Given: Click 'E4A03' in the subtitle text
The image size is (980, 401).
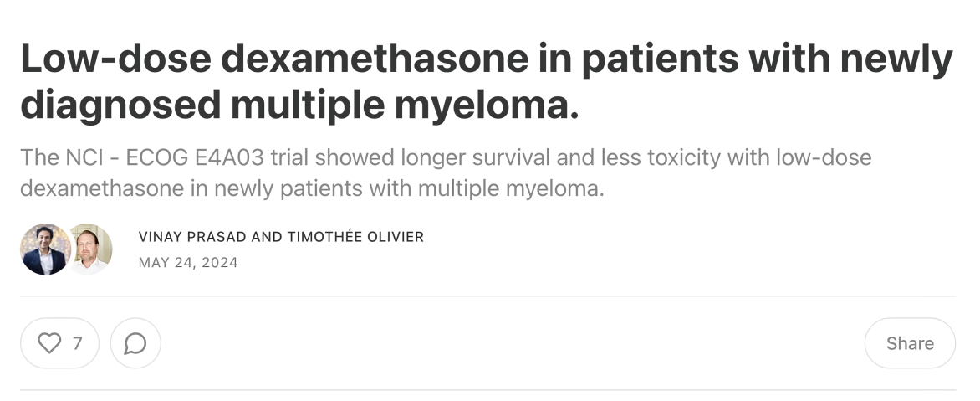Looking at the screenshot, I should click(229, 157).
